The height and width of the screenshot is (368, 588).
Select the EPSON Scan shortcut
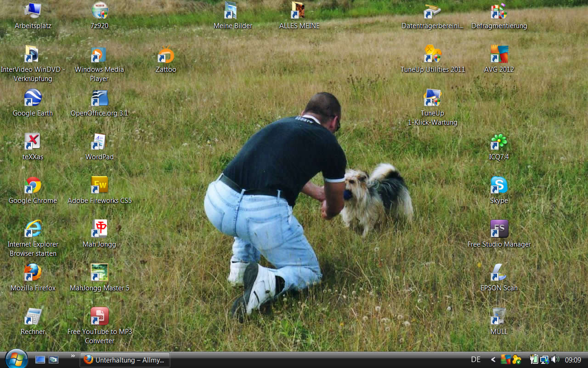click(x=499, y=273)
